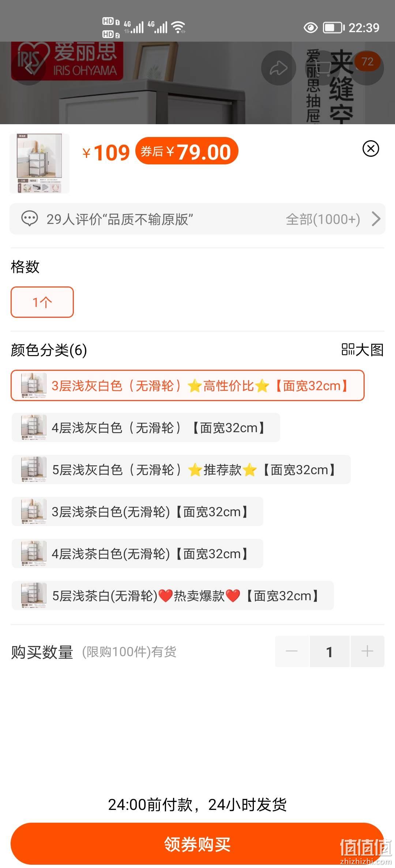Tap the 券后¥79.00 coupon price badge
395x868 pixels.
187,151
